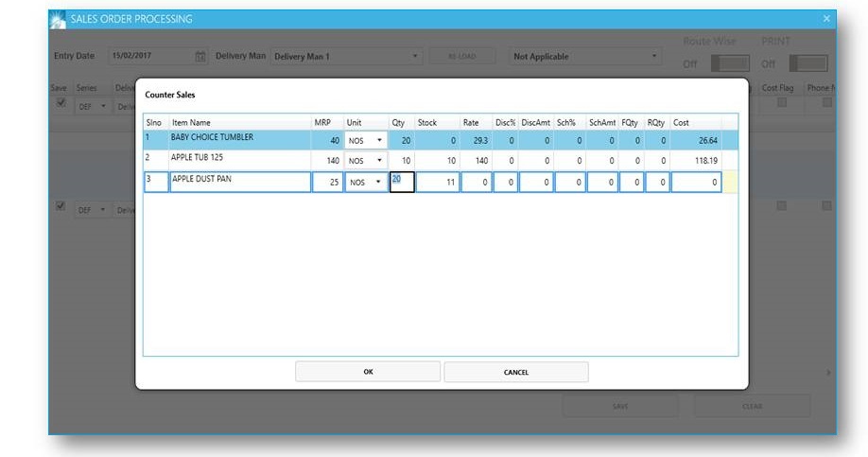Image resolution: width=868 pixels, height=457 pixels.
Task: Click the Stock field for APPLE DUST PAN
Action: tap(438, 183)
